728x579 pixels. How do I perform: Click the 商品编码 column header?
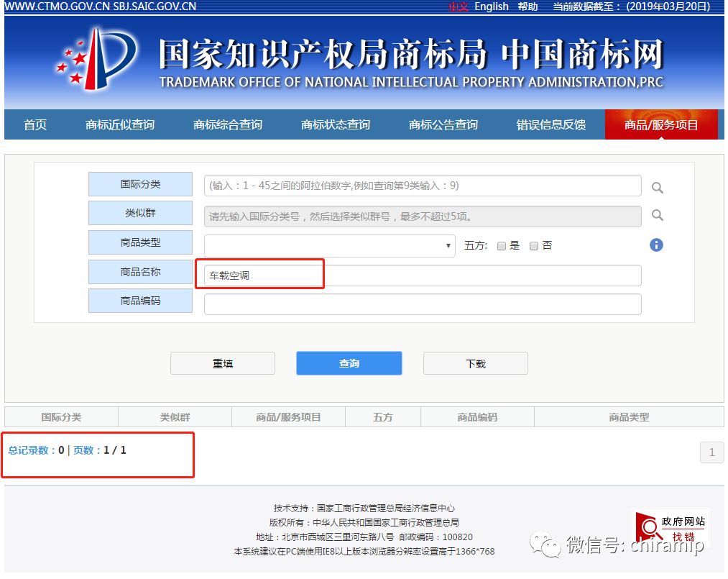(x=477, y=417)
